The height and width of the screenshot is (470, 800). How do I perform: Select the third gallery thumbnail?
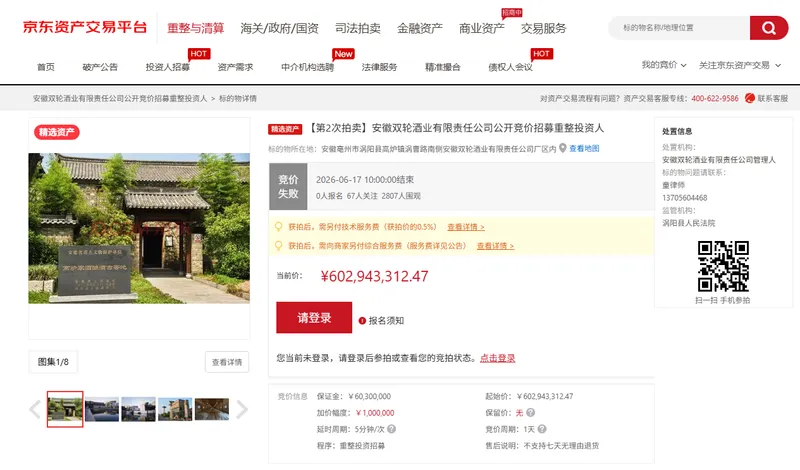(x=138, y=409)
